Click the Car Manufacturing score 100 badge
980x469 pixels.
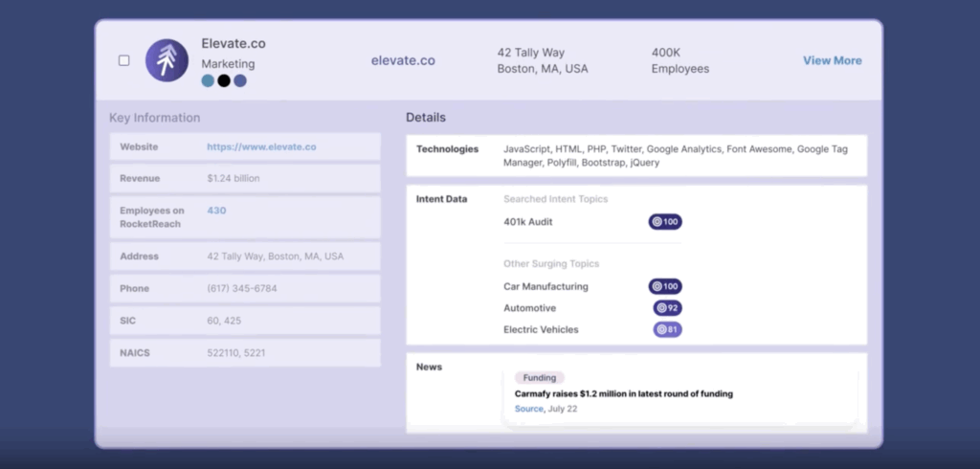click(x=665, y=286)
